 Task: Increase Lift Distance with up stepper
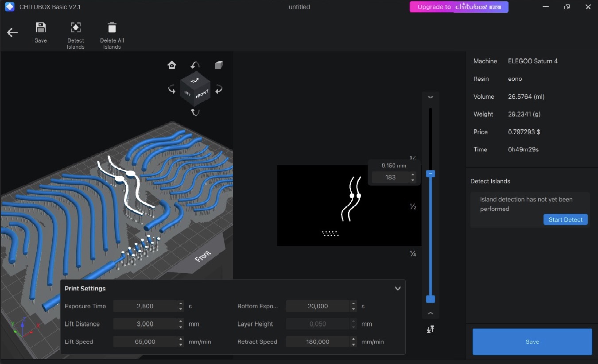[x=181, y=321]
